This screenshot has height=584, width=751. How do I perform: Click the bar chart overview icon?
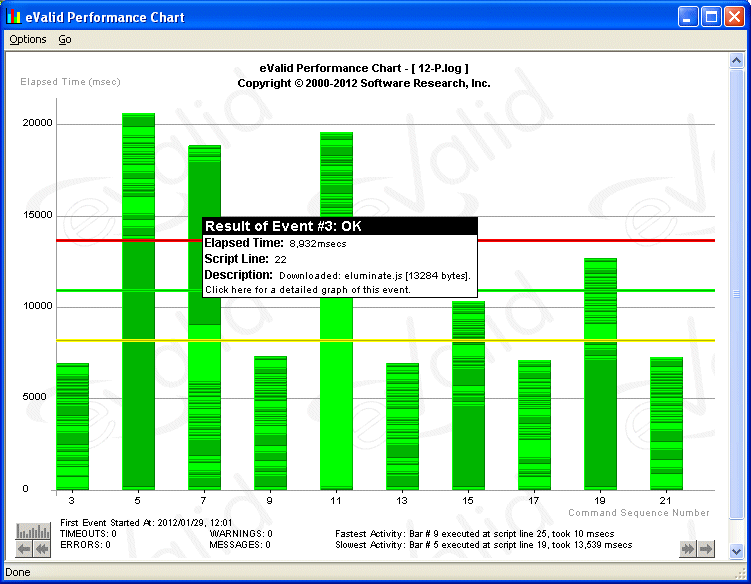33,531
